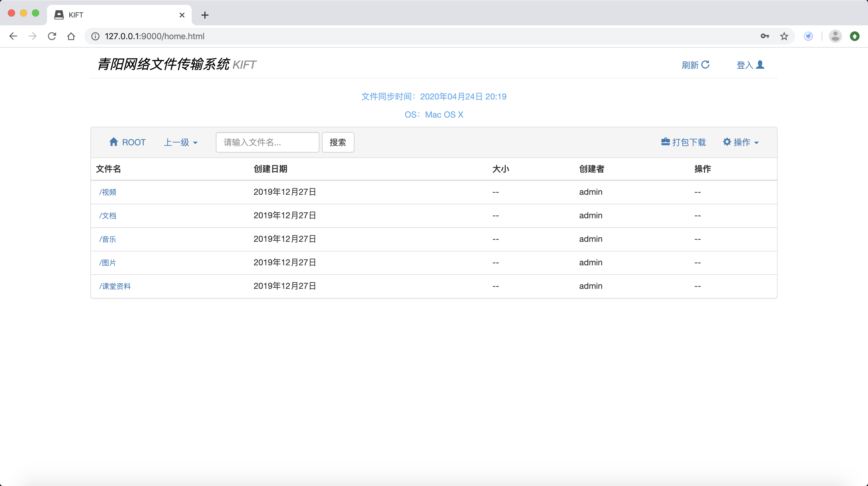The width and height of the screenshot is (868, 486).
Task: Focus the file name search field
Action: (267, 142)
